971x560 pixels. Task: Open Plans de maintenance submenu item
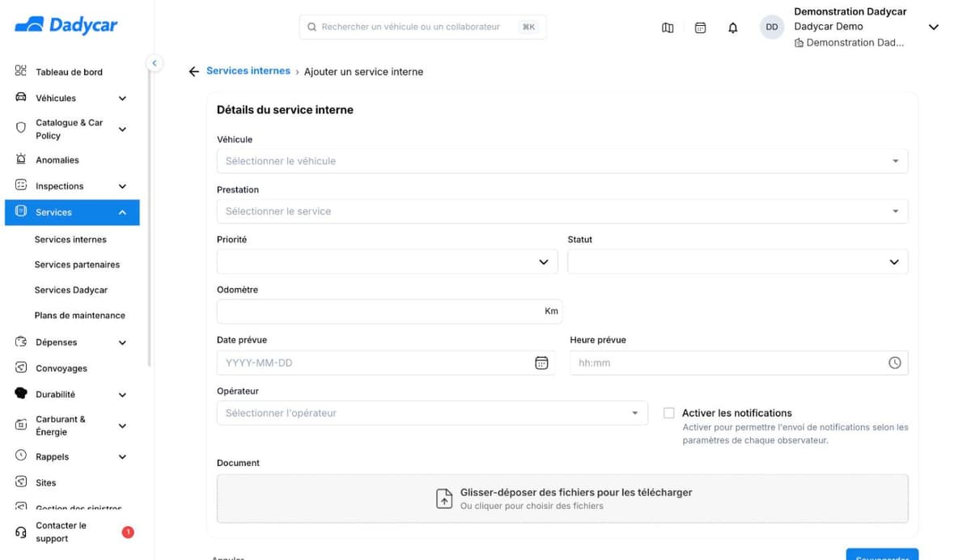click(x=80, y=316)
